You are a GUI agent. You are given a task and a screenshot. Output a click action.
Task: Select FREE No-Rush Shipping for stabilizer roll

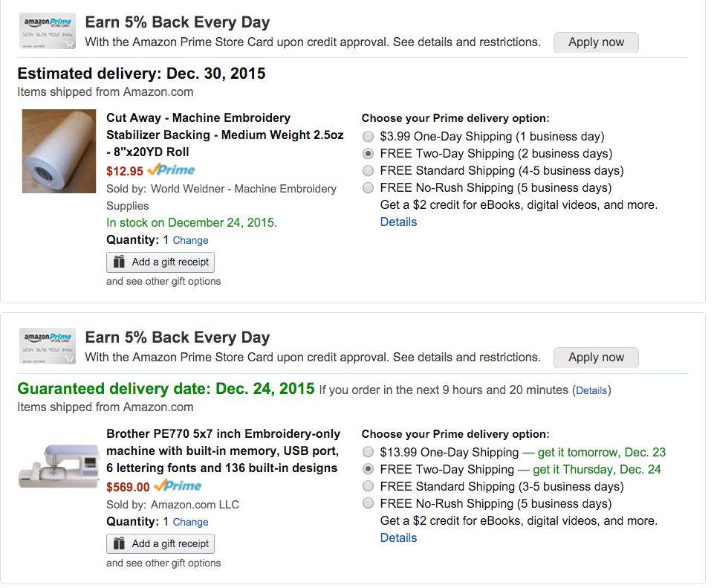(368, 188)
